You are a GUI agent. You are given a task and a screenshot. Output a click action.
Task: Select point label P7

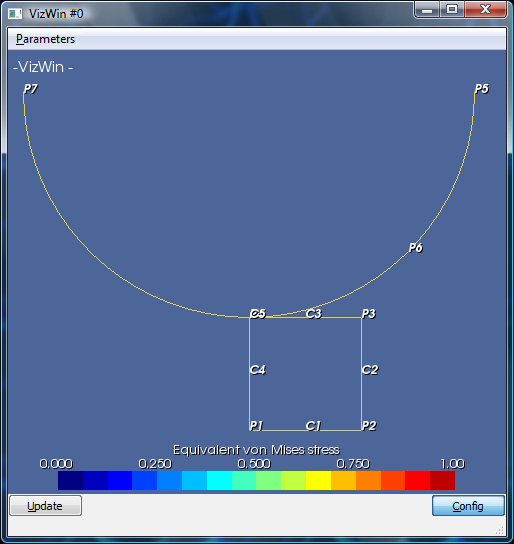[30, 89]
